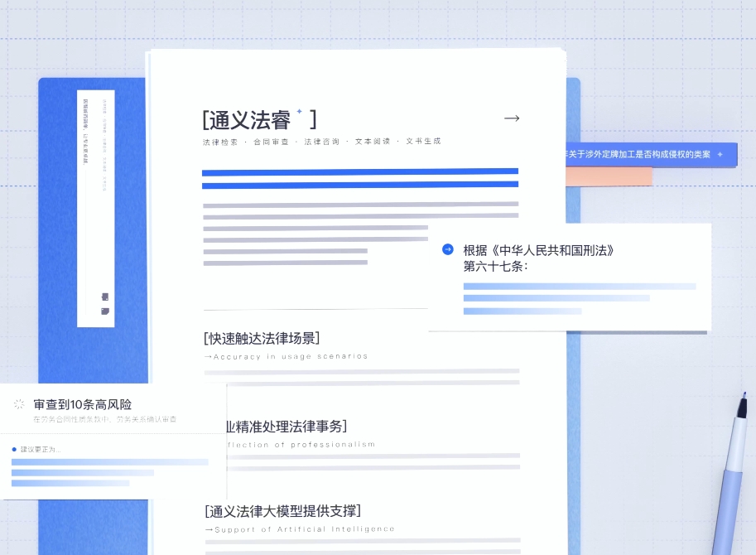Select 合同审查 in the subtitle row

coord(271,142)
